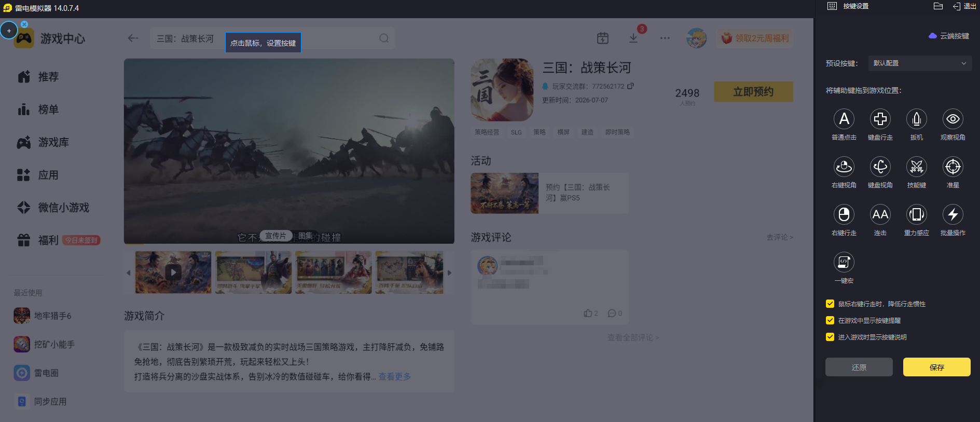The width and height of the screenshot is (980, 422).
Task: Click the 即时策略 tag
Action: [x=617, y=132]
